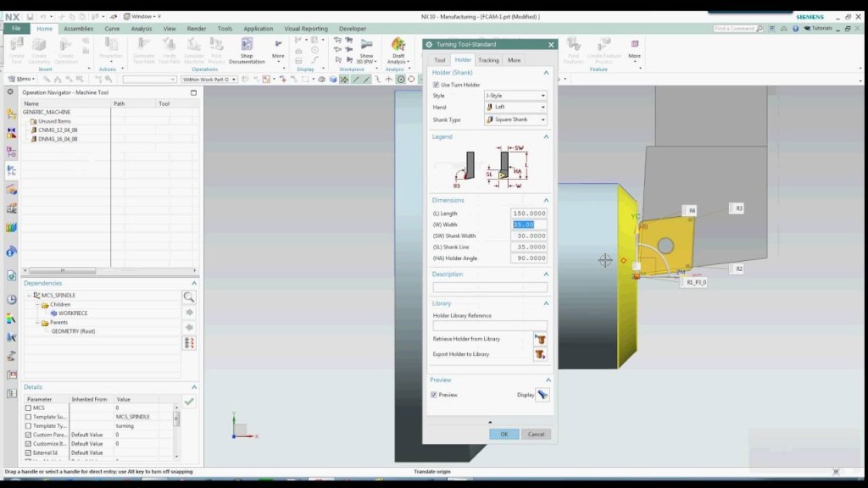Open the History clock tab in resource bar
The height and width of the screenshot is (488, 868).
11,299
